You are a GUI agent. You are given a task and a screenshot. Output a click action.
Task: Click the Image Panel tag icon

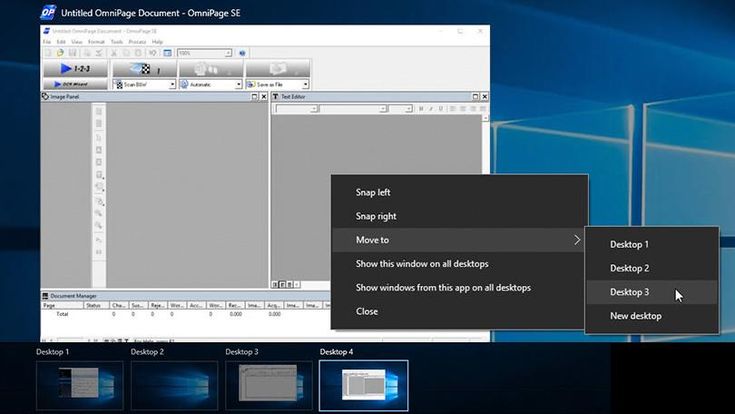[45, 97]
